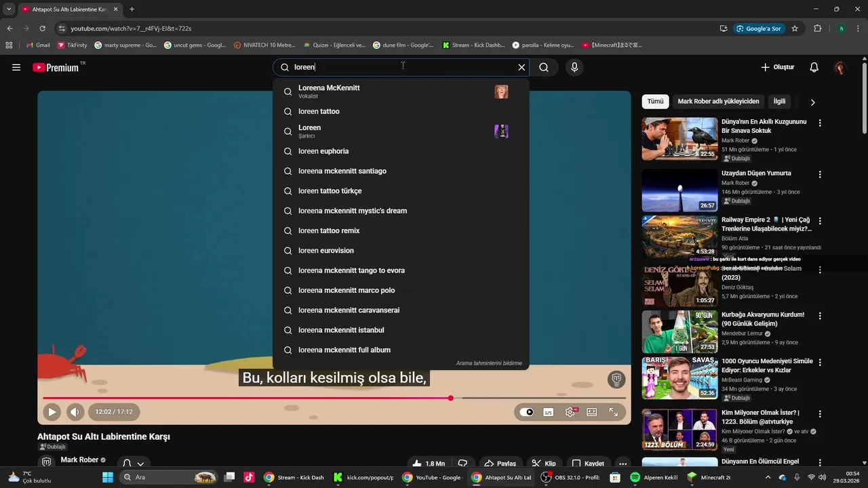Open options for Kim Milyoner Olmak İster video
Image resolution: width=868 pixels, height=488 pixels.
click(820, 413)
